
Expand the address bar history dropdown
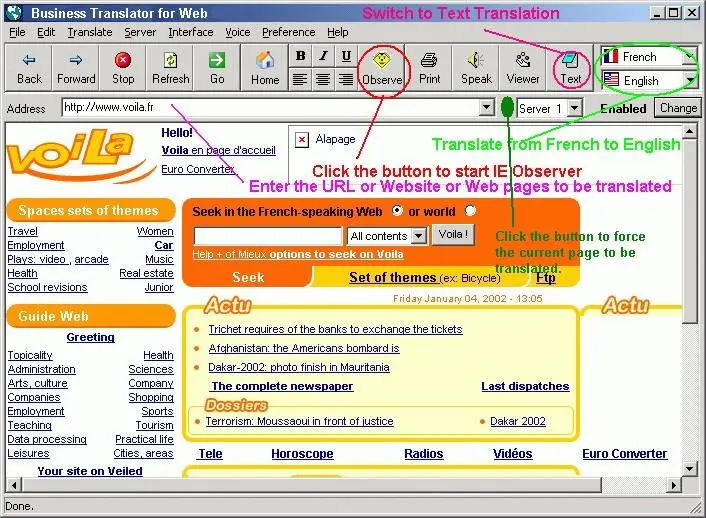click(486, 108)
